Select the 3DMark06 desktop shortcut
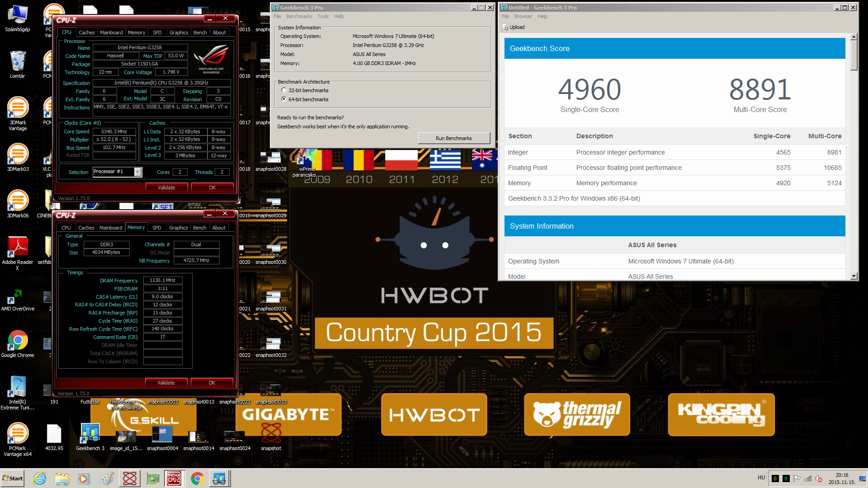 pyautogui.click(x=18, y=204)
